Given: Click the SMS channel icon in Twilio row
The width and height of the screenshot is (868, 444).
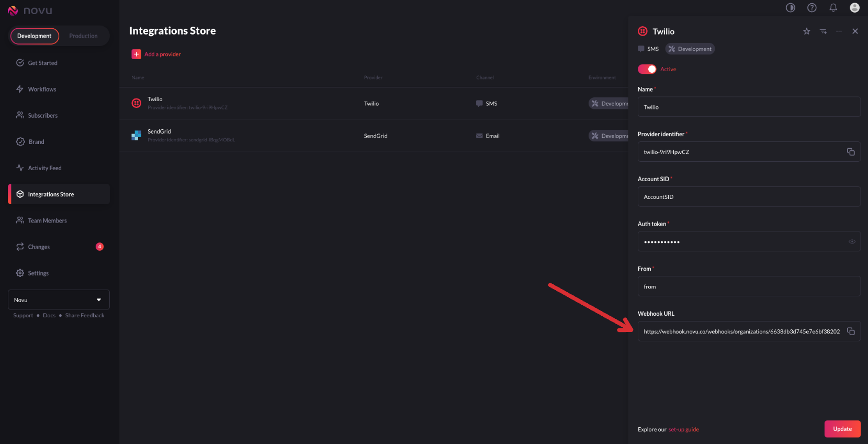Looking at the screenshot, I should point(479,103).
